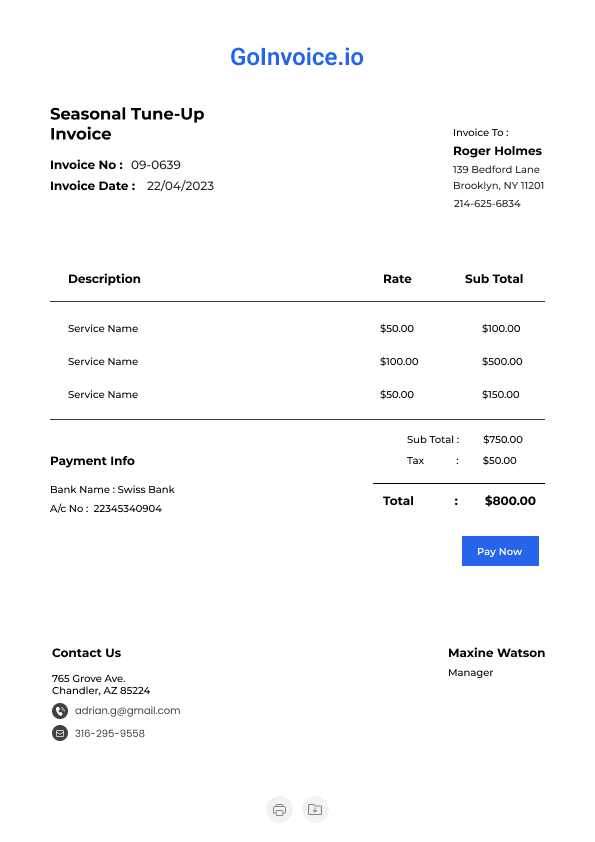Click the phone icon beside the email address
This screenshot has height=842, width=595.
point(60,711)
